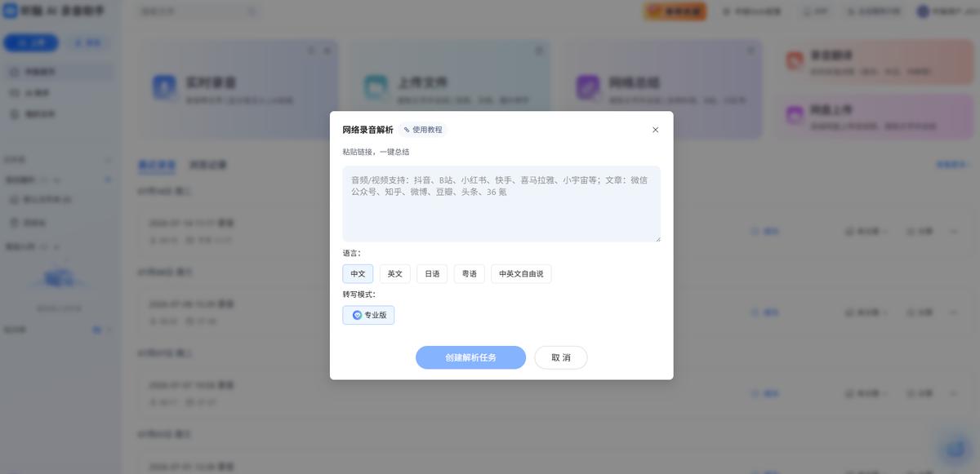The height and width of the screenshot is (474, 980).
Task: Cancel with the 取消 button
Action: pos(561,357)
